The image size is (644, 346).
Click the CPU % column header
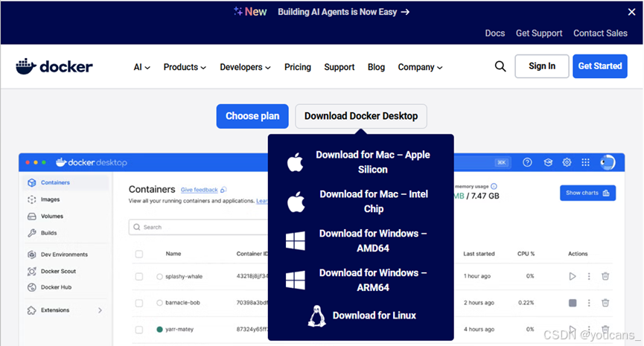pyautogui.click(x=526, y=254)
